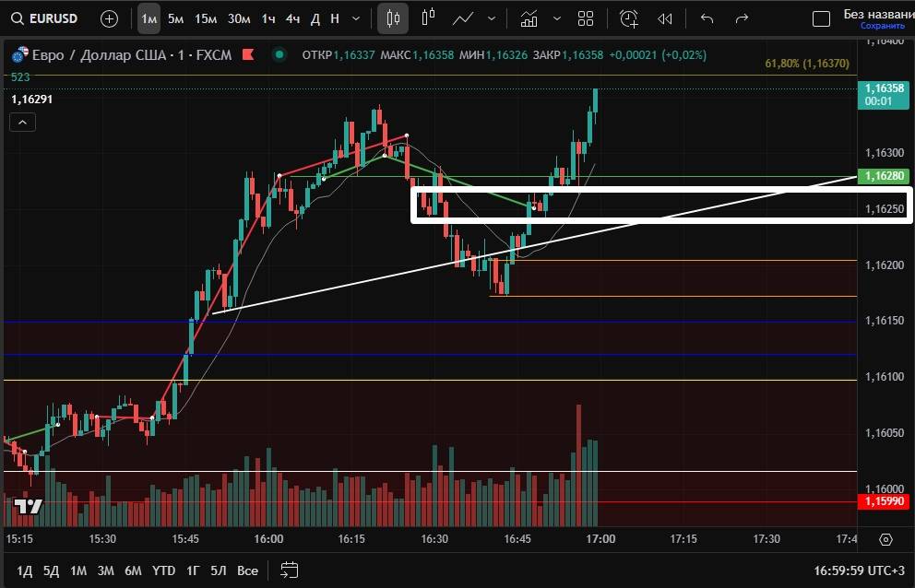Select the YTD date range
The height and width of the screenshot is (588, 915).
click(163, 570)
